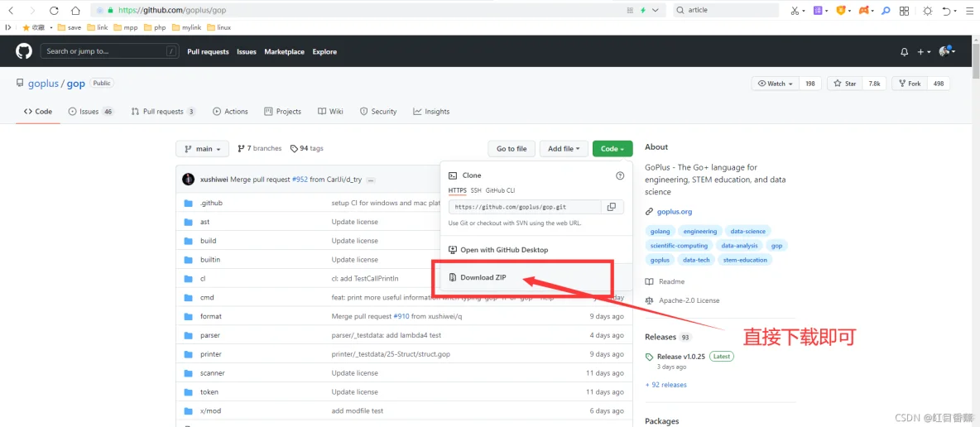Open the stem-education topic tag
The width and height of the screenshot is (980, 427).
pos(745,260)
